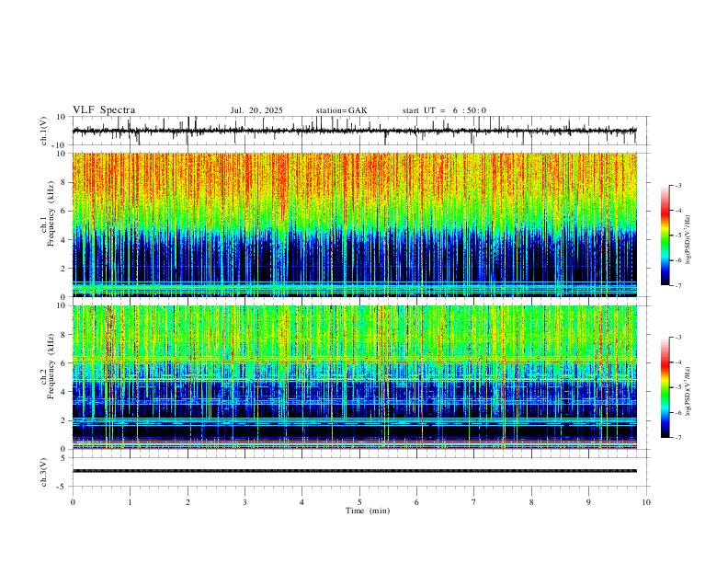The width and height of the screenshot is (728, 563).
Task: Click the "8" kHz tick on ch.1 frequency axis
Action: coord(64,182)
